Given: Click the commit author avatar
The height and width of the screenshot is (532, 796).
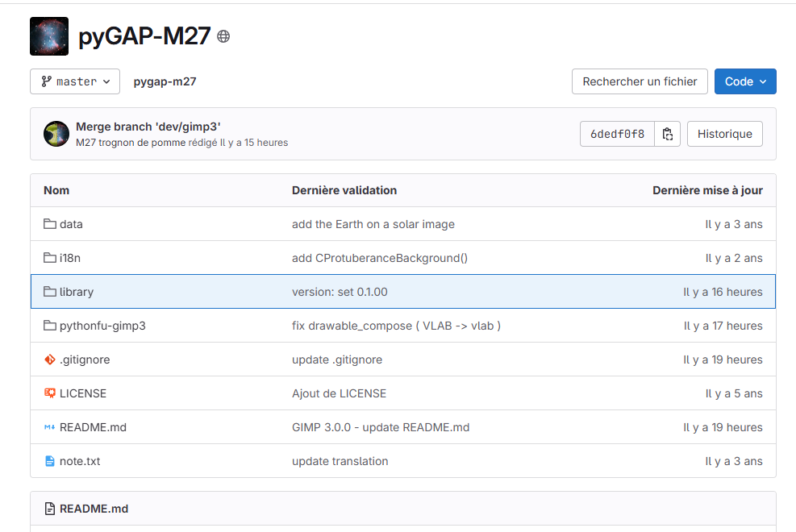Looking at the screenshot, I should pos(56,134).
